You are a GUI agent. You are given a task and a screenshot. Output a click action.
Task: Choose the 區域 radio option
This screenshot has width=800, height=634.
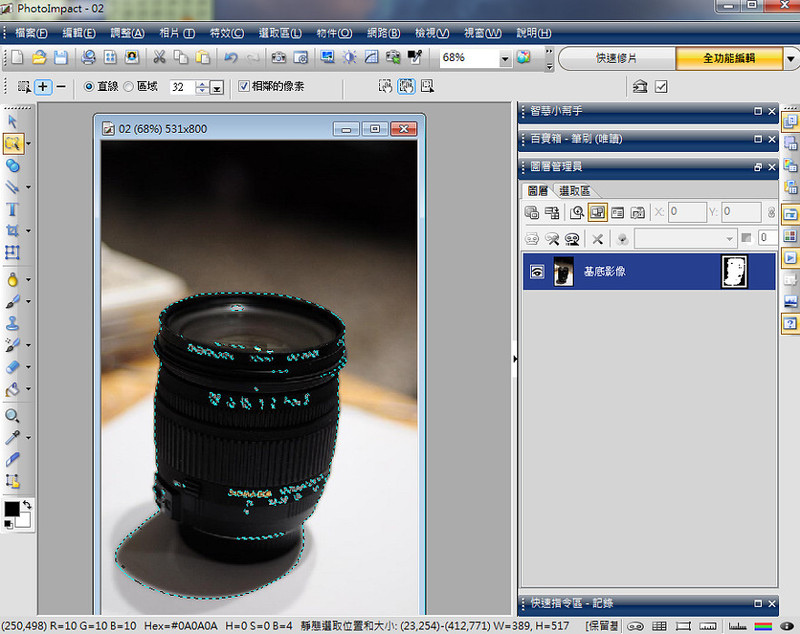pyautogui.click(x=129, y=87)
